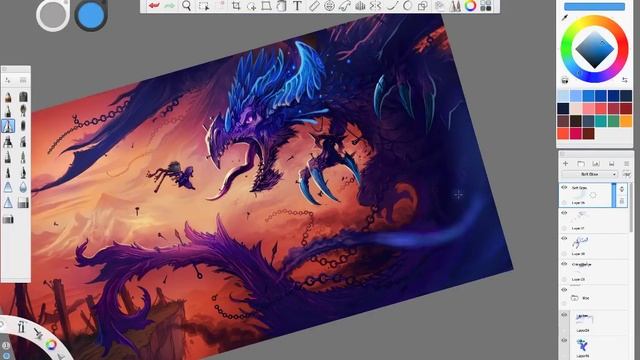The width and height of the screenshot is (640, 360).
Task: Hide the layer with blue X thumbnail
Action: tap(564, 340)
